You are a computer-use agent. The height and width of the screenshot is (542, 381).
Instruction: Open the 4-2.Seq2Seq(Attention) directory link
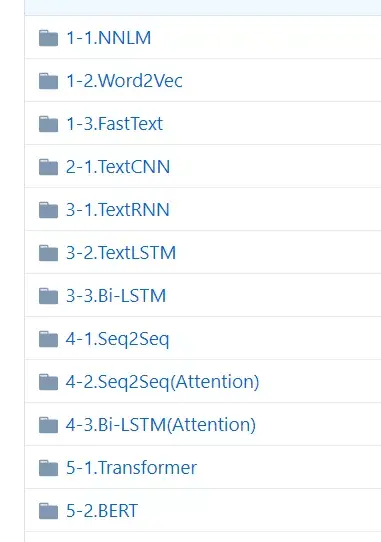click(x=162, y=382)
